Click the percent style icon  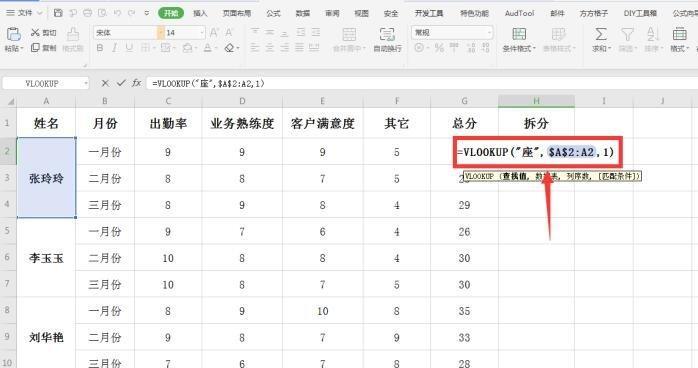(x=439, y=48)
